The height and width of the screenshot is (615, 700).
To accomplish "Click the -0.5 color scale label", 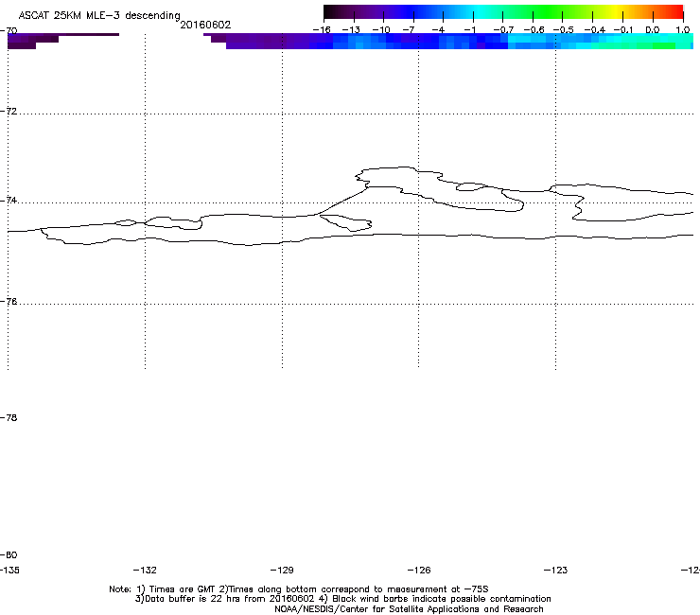I will (563, 30).
